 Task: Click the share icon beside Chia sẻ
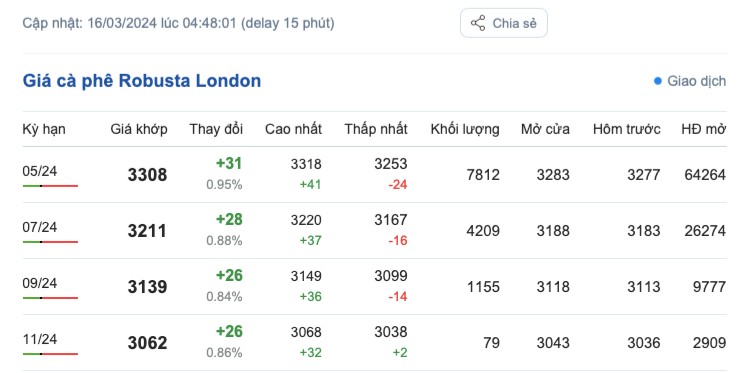coord(478,23)
